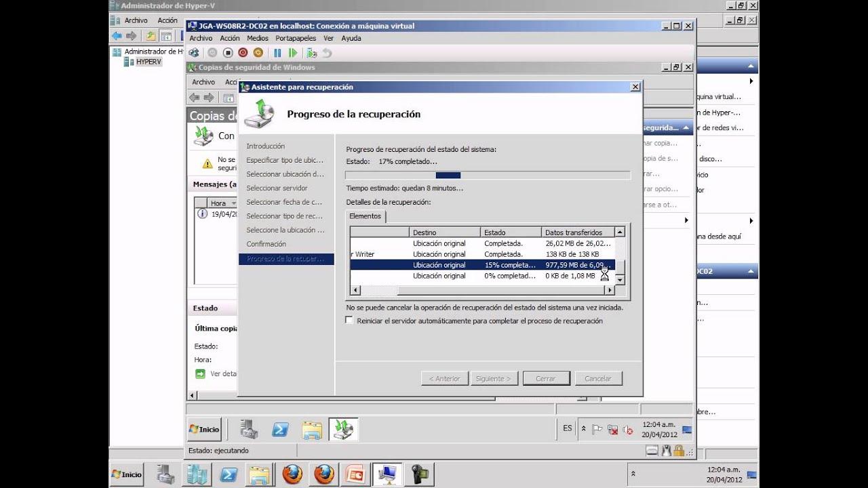Open the Medios menu

pyautogui.click(x=257, y=39)
